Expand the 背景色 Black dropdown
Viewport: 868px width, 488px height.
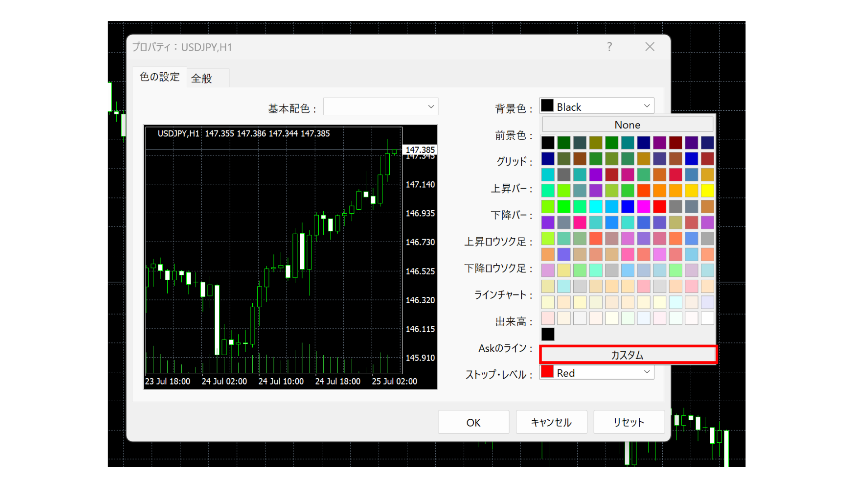[x=646, y=106]
